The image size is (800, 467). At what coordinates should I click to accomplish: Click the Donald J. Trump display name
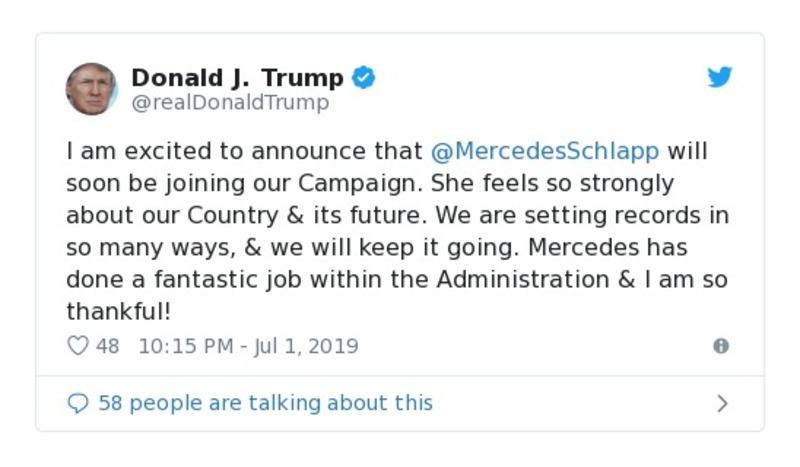[x=237, y=78]
